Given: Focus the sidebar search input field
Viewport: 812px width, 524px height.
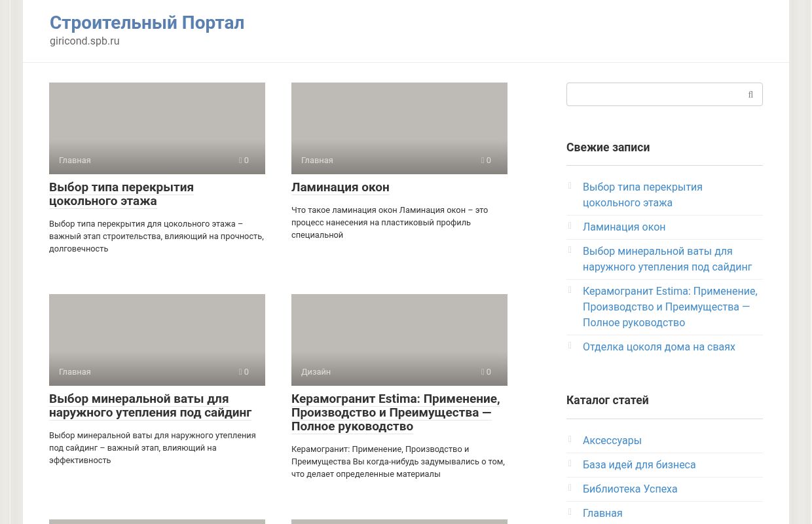Looking at the screenshot, I should tap(665, 94).
